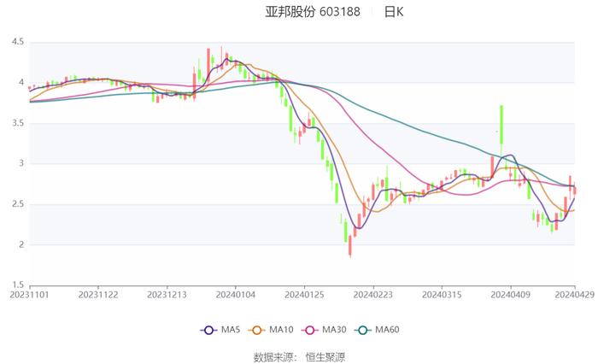
Task: Click the 4.5 price axis label
Action: (17, 42)
